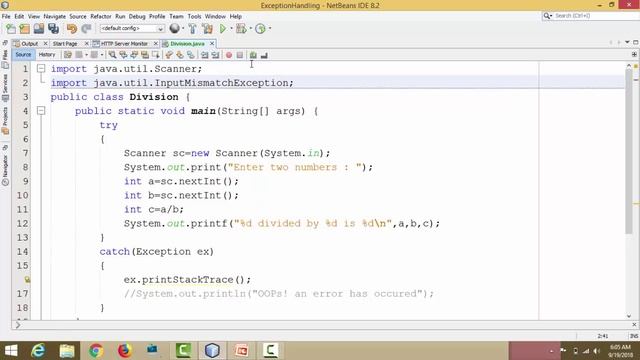640x360 pixels.
Task: Close the HTTP Server Monitor tab
Action: pos(156,43)
